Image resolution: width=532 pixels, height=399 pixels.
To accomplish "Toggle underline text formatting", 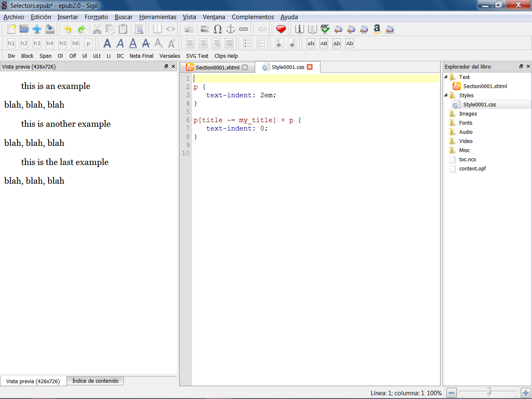I will pos(133,43).
